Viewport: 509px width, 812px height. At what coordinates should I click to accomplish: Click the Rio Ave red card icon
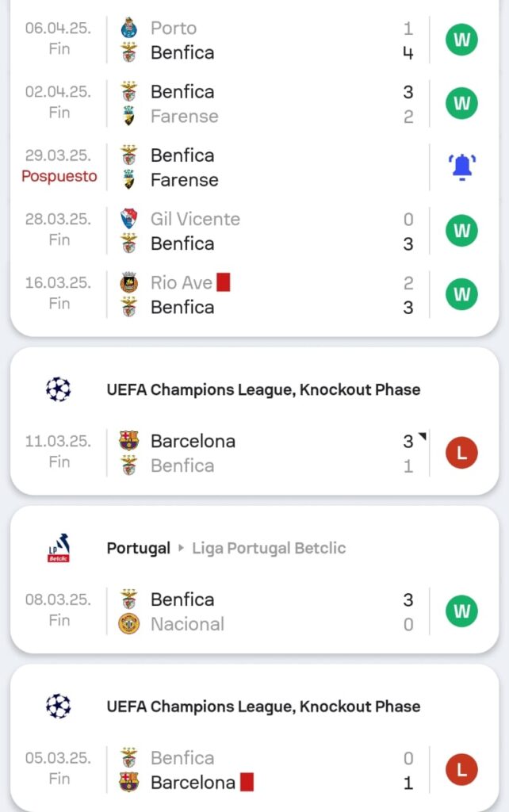(224, 282)
